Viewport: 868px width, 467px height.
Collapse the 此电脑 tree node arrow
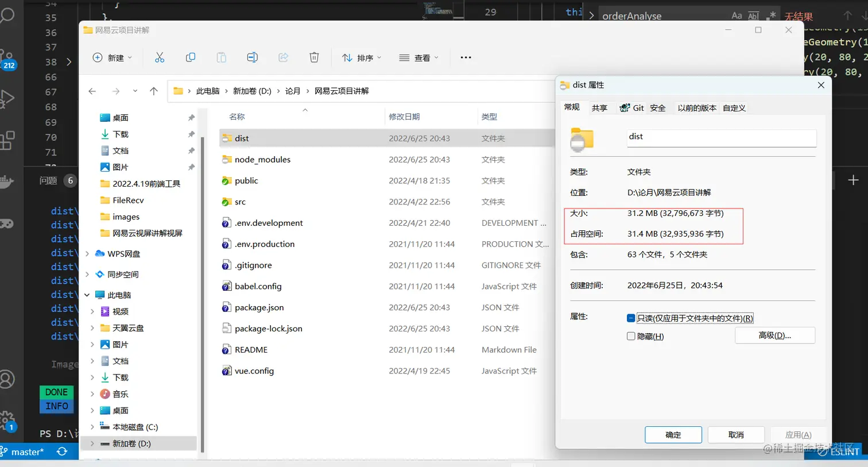click(87, 295)
